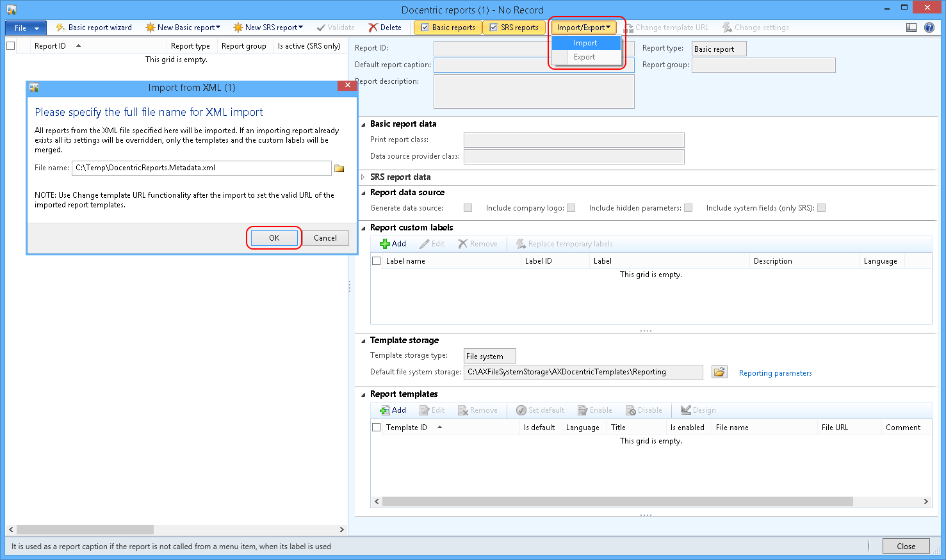Select all rows in custom labels grid
Screen dimensions: 946x560
377,261
